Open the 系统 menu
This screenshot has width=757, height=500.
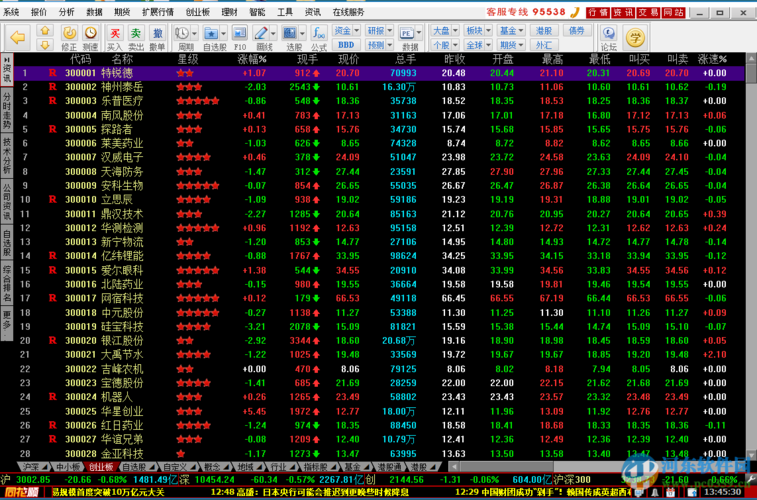(12, 13)
